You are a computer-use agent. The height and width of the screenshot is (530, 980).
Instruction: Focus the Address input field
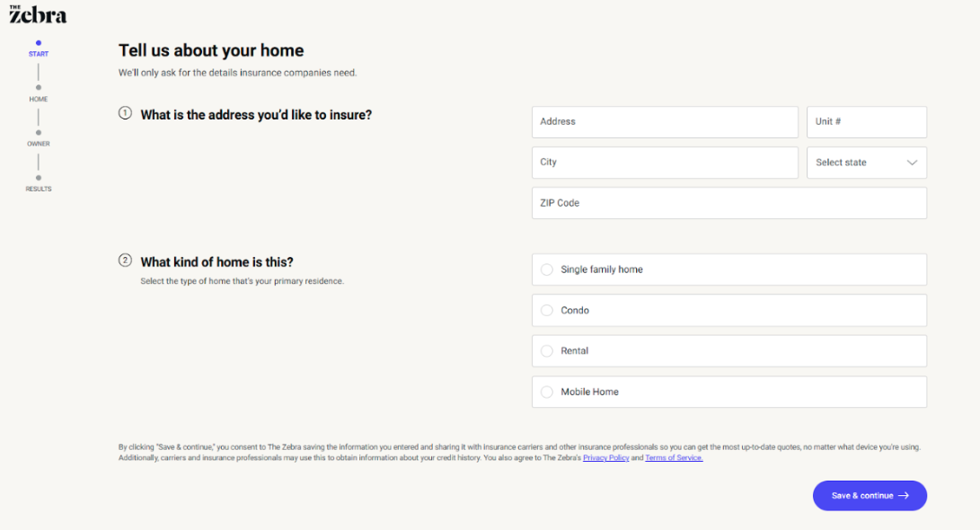[x=665, y=122]
